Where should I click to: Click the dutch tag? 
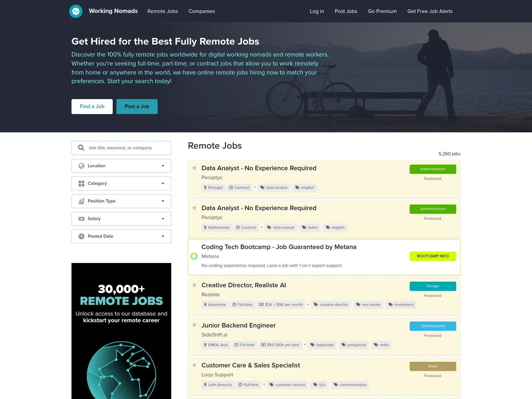coord(310,227)
